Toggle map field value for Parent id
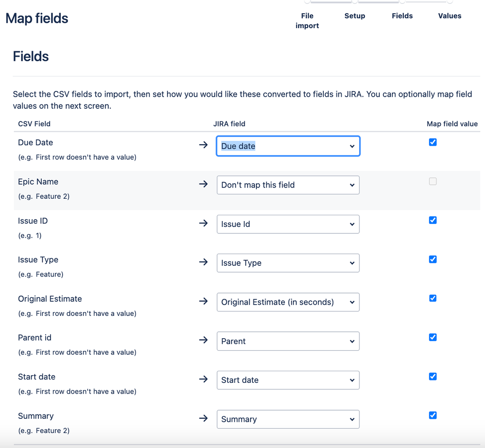 [433, 337]
